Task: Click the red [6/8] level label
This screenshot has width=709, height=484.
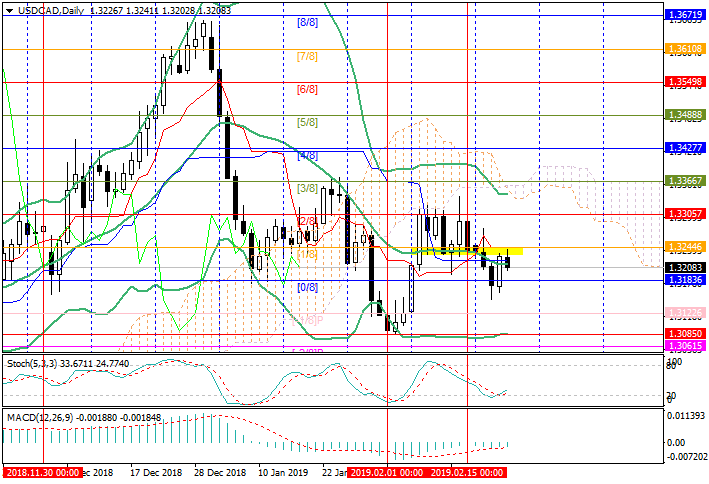Action: (x=307, y=89)
